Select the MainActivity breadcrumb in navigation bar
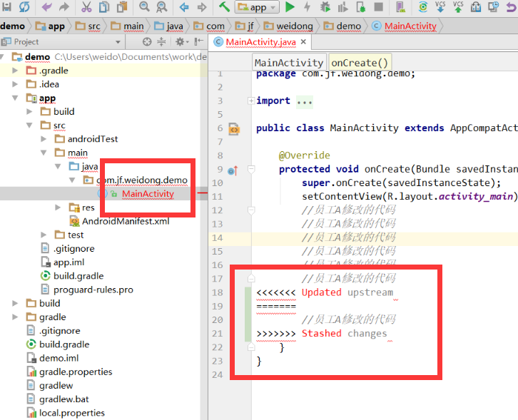This screenshot has width=518, height=420. [x=404, y=26]
